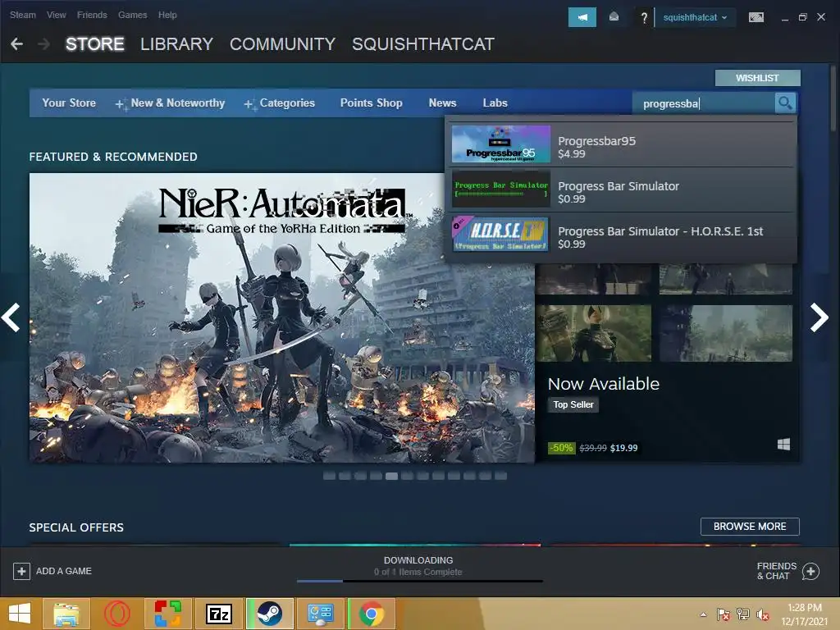Click the announcements megaphone icon
This screenshot has width=840, height=630.
582,17
